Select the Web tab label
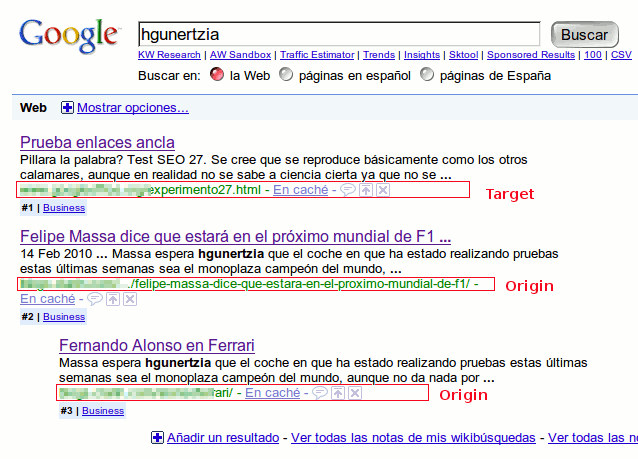Image resolution: width=638 pixels, height=459 pixels. click(x=33, y=108)
